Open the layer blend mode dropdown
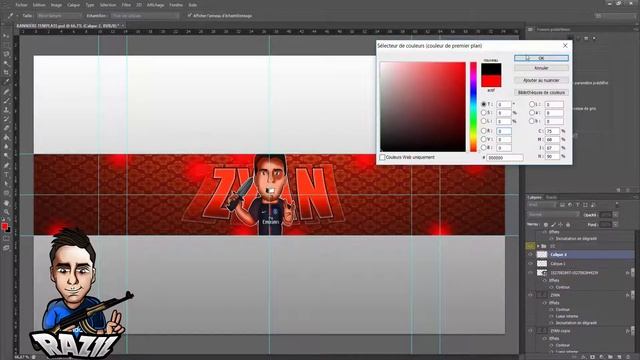The width and height of the screenshot is (640, 360). coord(553,215)
